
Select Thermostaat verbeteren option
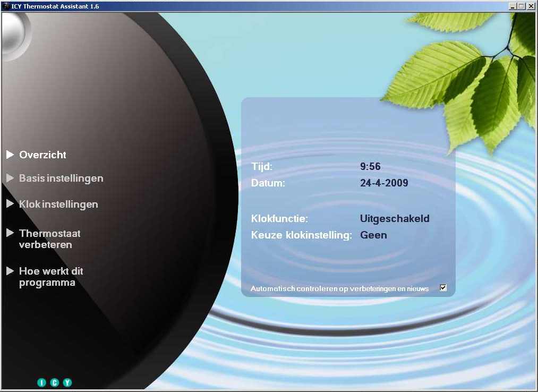point(50,239)
